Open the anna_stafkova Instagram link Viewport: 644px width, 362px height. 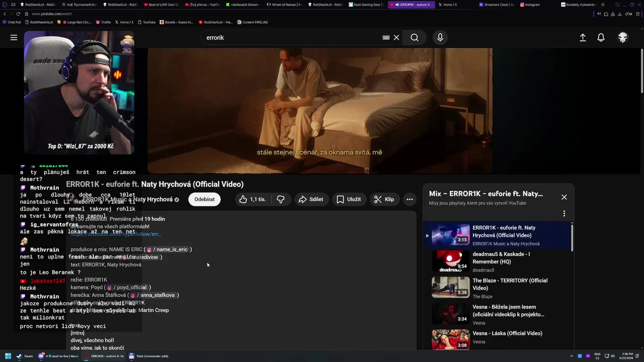154,295
